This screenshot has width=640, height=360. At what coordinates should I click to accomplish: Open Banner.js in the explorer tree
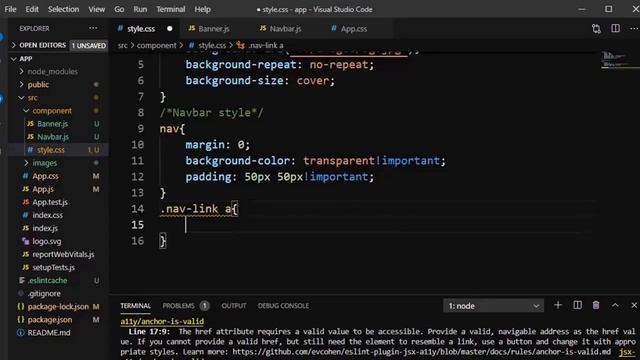[x=59, y=124]
